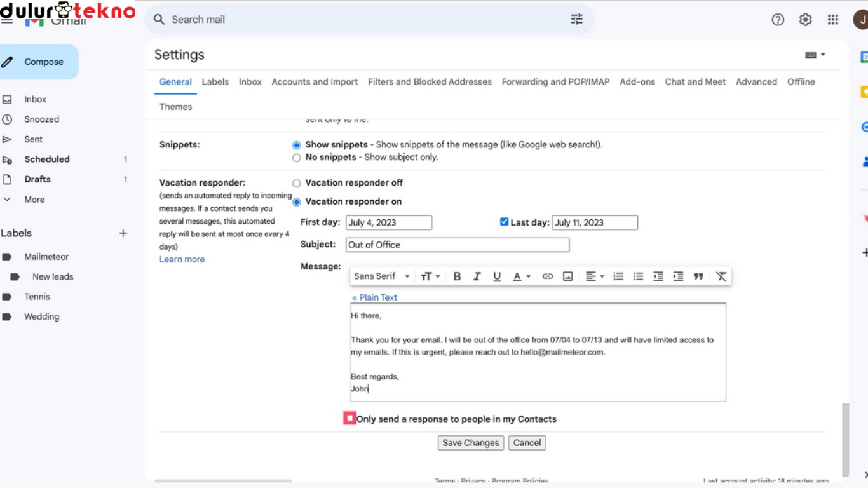Image resolution: width=868 pixels, height=488 pixels.
Task: Open the Themes tab
Action: coord(175,107)
